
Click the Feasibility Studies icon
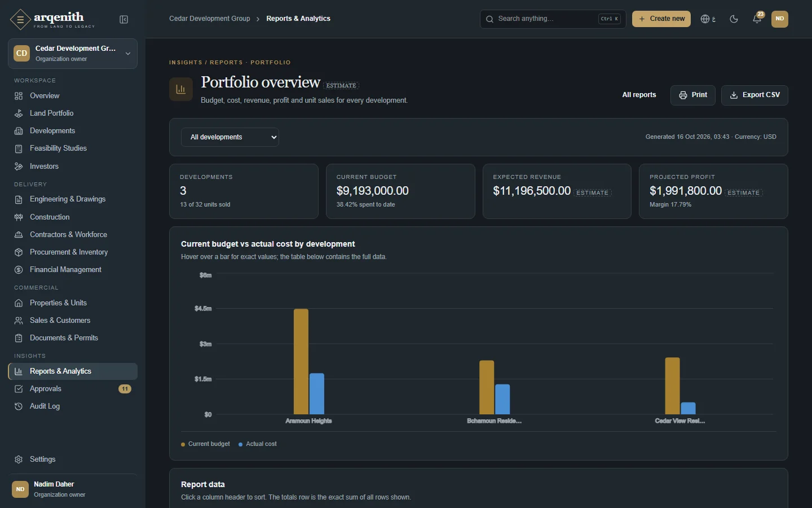(x=19, y=148)
